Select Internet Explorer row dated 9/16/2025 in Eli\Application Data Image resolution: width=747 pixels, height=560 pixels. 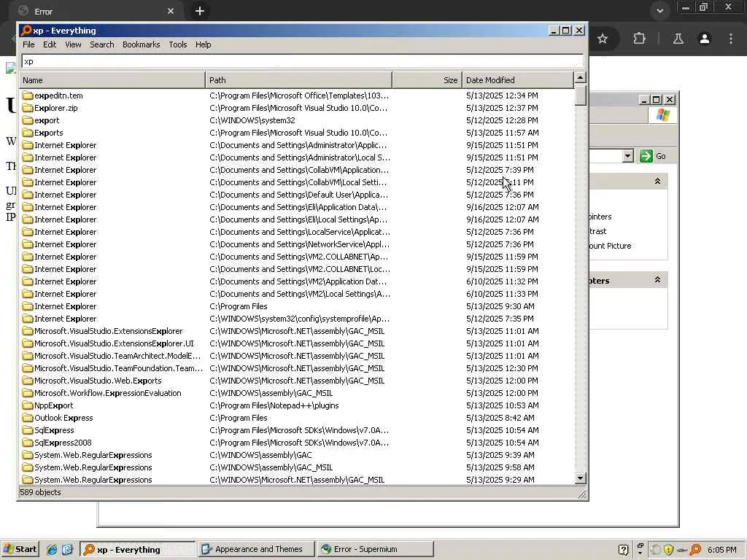click(x=296, y=207)
